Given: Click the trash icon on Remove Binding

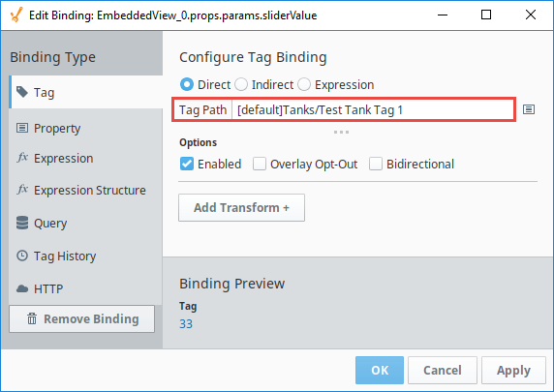Looking at the screenshot, I should click(x=32, y=318).
